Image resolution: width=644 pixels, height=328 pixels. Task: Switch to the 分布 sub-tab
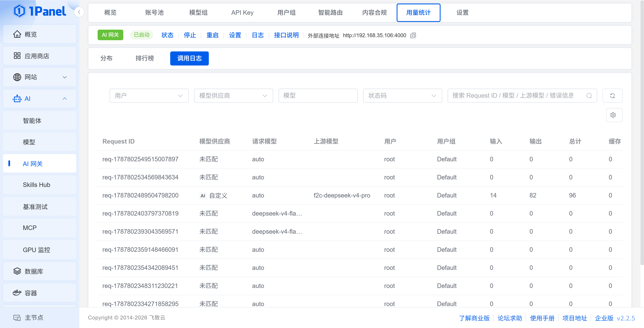[106, 58]
